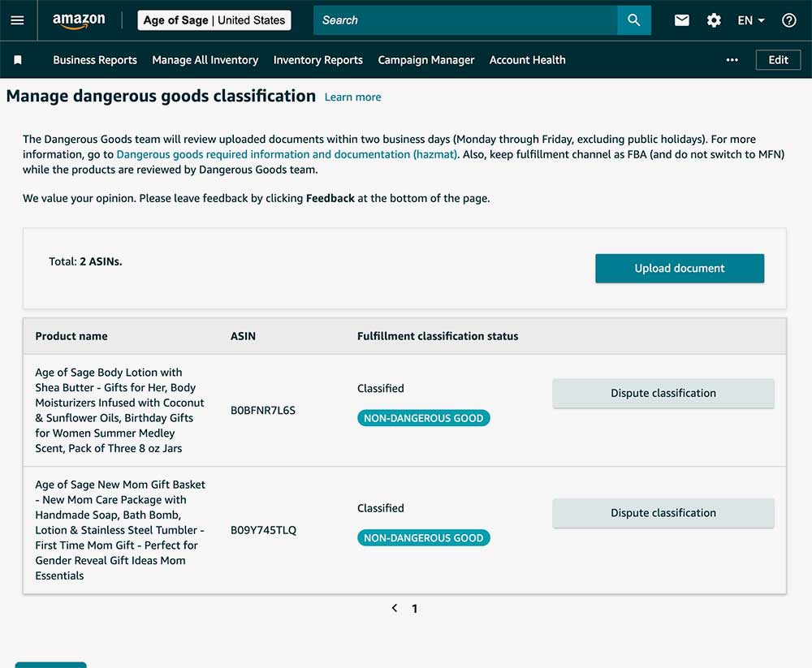Viewport: 812px width, 668px height.
Task: Click the Body Lotion product name
Action: (119, 410)
